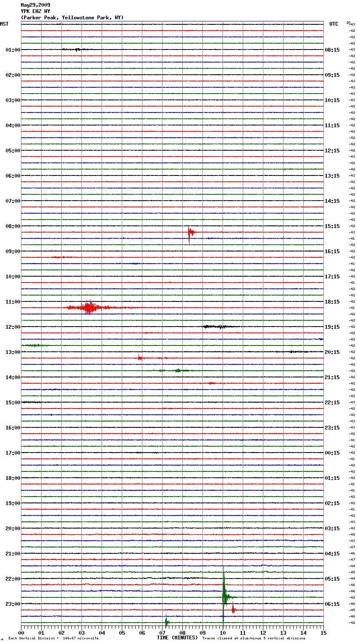Click minute tick label 05 on time axis

(122, 633)
